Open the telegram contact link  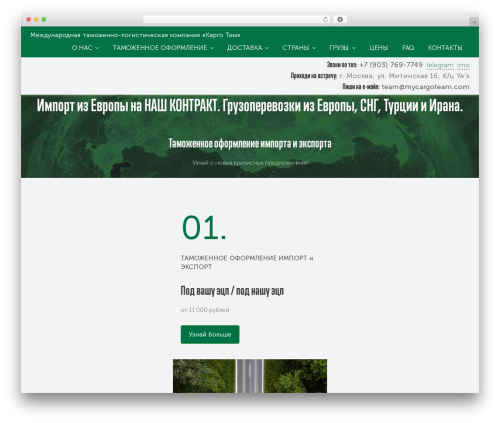[x=440, y=65]
